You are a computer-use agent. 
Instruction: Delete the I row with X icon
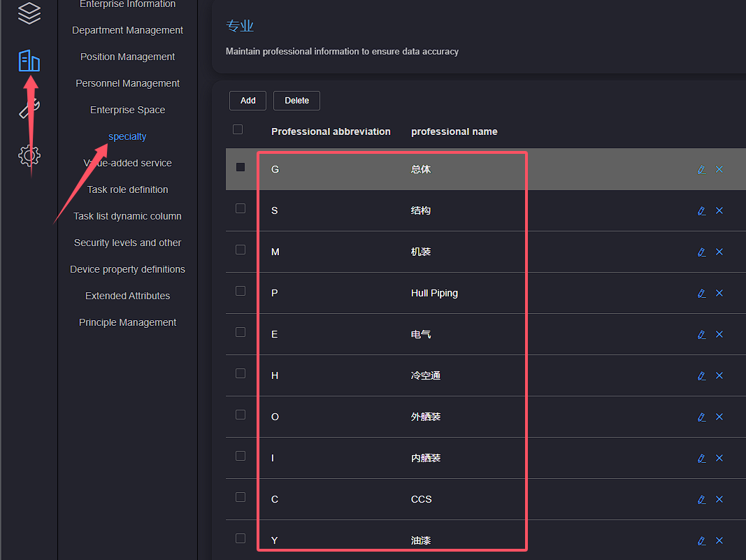(x=719, y=458)
